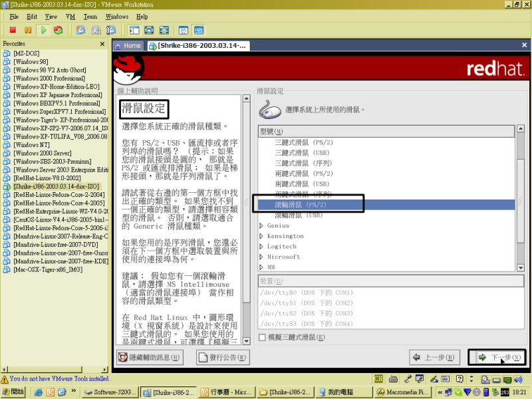Switch to the Home tab
532x399 pixels.
[128, 46]
